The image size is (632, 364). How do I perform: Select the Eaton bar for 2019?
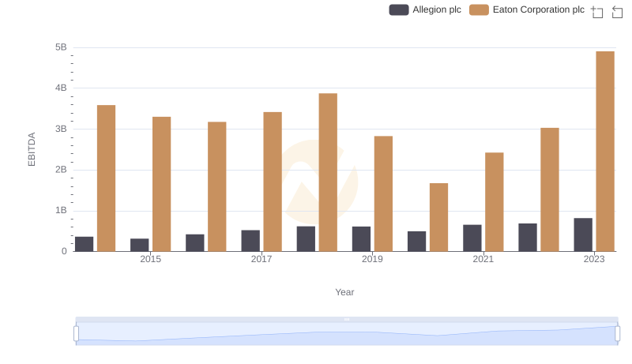tap(383, 193)
